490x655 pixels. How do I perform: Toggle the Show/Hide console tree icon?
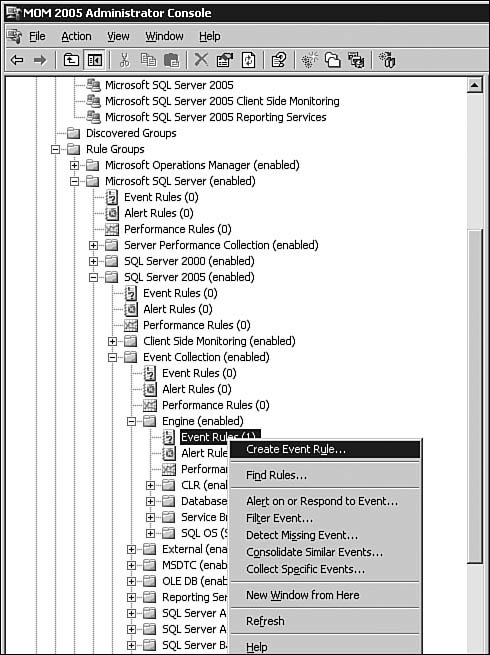pyautogui.click(x=94, y=61)
